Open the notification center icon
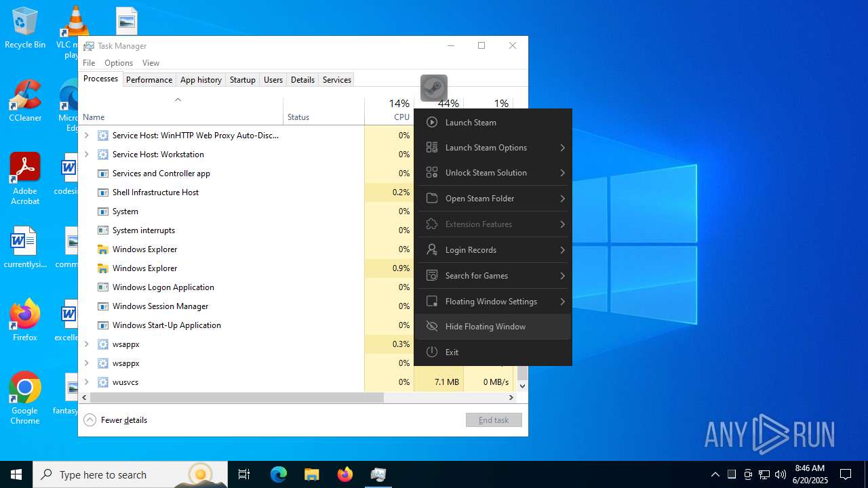 click(846, 474)
